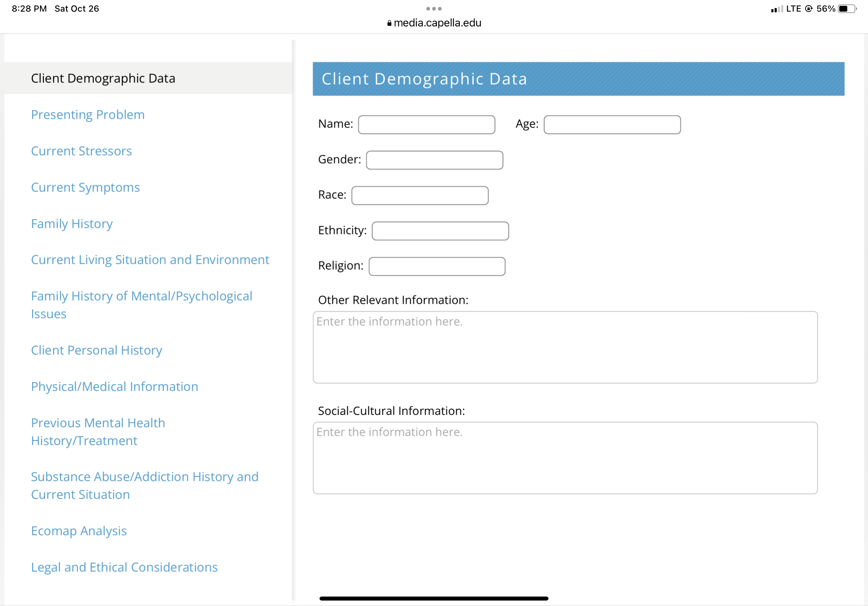Tap the LTE network indicator
868x606 pixels.
pos(793,9)
